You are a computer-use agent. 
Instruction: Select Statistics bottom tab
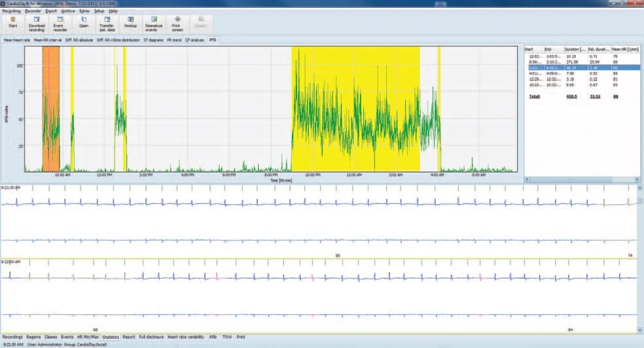click(111, 337)
